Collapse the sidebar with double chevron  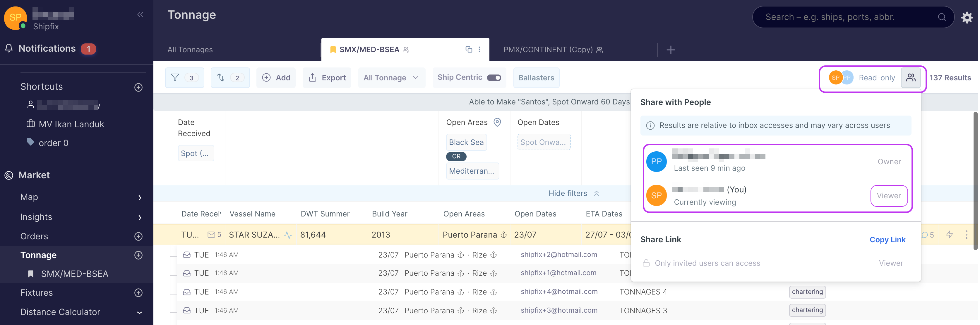coord(140,15)
